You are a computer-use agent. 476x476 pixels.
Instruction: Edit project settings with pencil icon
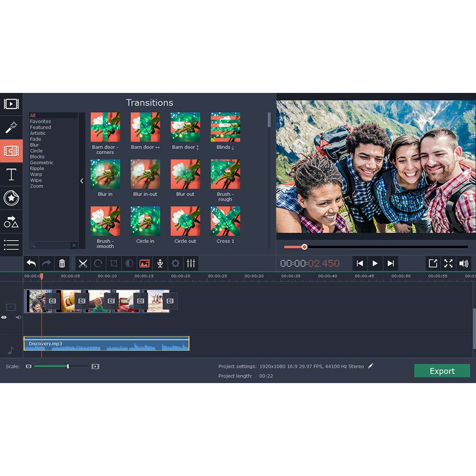[370, 366]
